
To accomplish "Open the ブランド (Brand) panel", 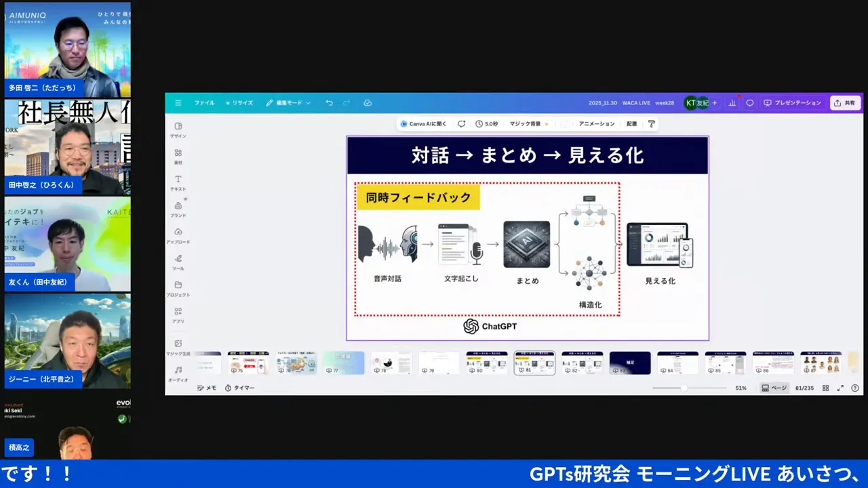I will 178,209.
